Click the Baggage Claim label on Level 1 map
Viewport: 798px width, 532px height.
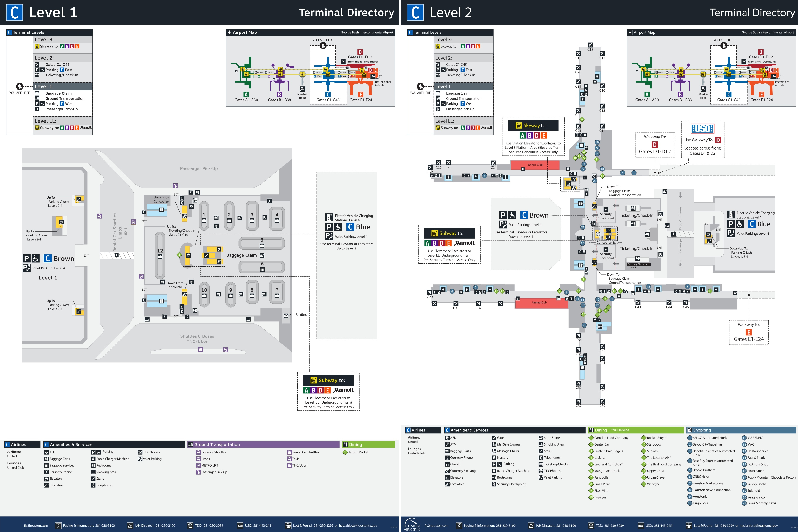click(241, 255)
